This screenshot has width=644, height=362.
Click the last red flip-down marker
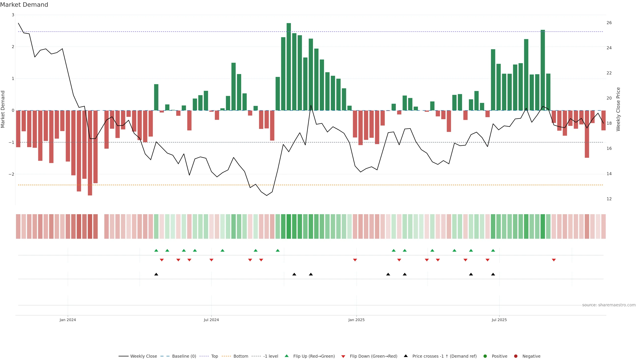click(x=554, y=260)
